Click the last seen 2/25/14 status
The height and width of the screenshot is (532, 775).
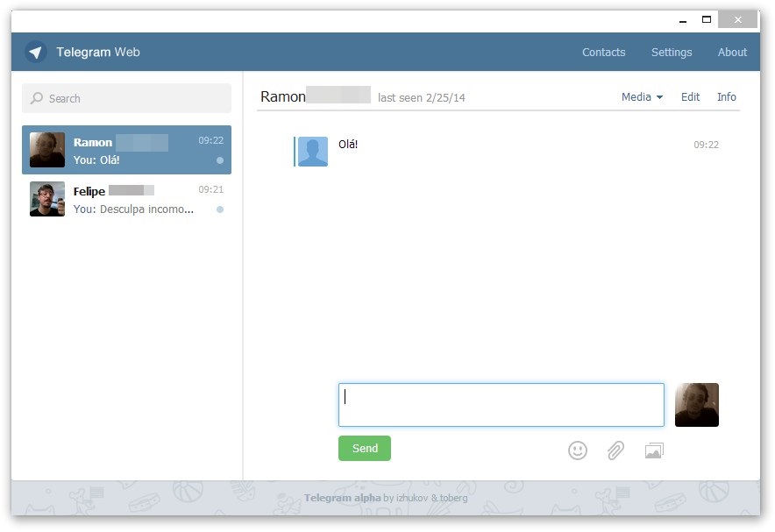tap(421, 98)
